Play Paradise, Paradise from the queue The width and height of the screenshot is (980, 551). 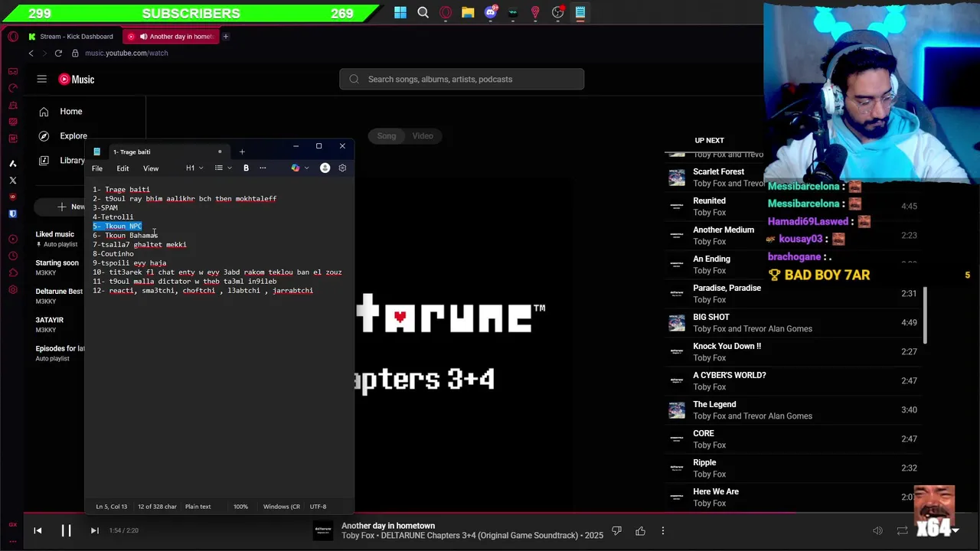(x=792, y=294)
